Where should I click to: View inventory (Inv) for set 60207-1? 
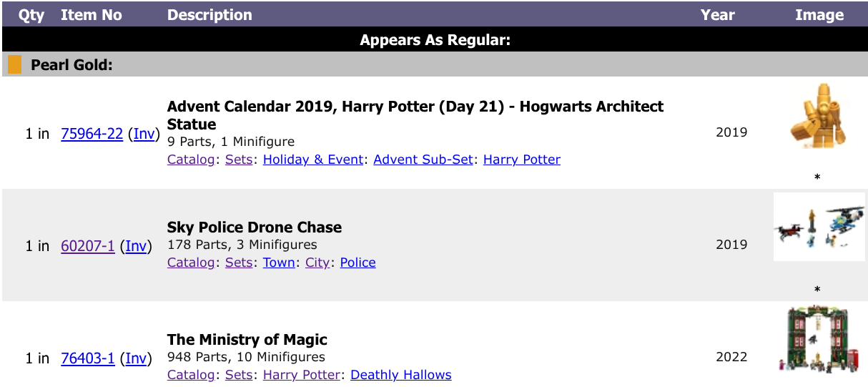tap(136, 246)
